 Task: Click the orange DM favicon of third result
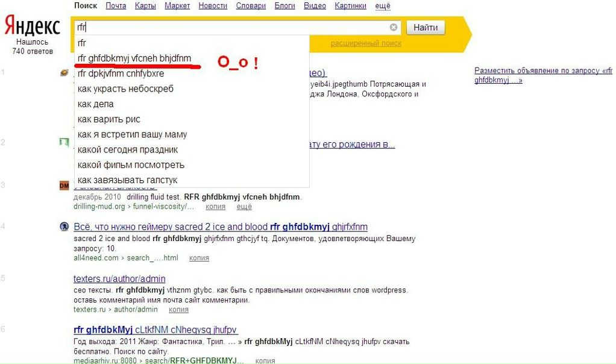(x=64, y=186)
